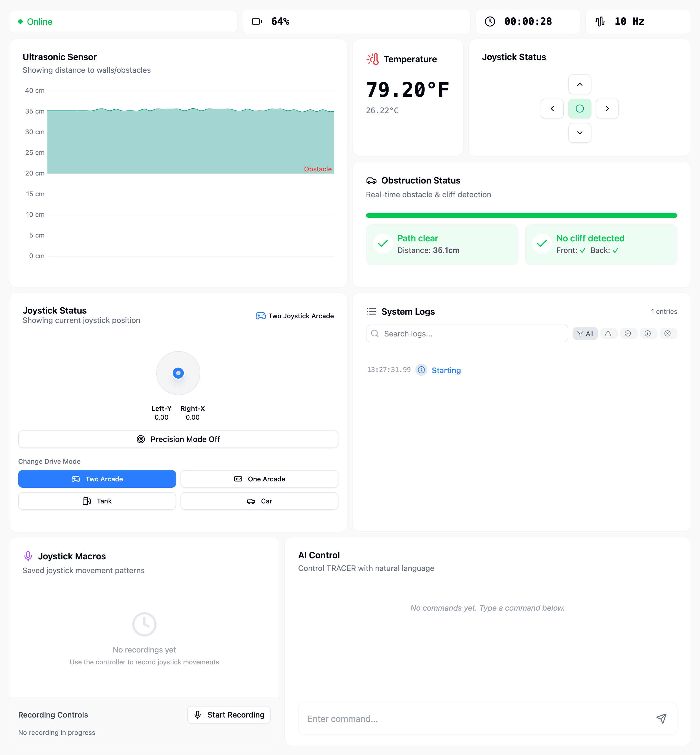
Task: Click the Starting log message
Action: click(x=446, y=370)
